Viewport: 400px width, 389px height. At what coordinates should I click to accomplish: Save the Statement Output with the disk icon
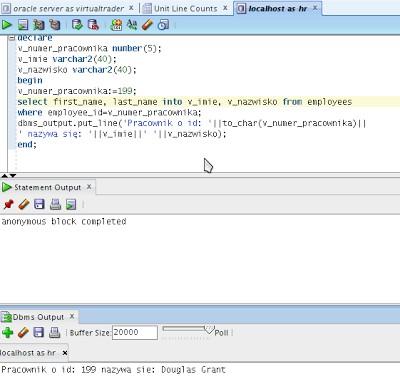[39, 204]
